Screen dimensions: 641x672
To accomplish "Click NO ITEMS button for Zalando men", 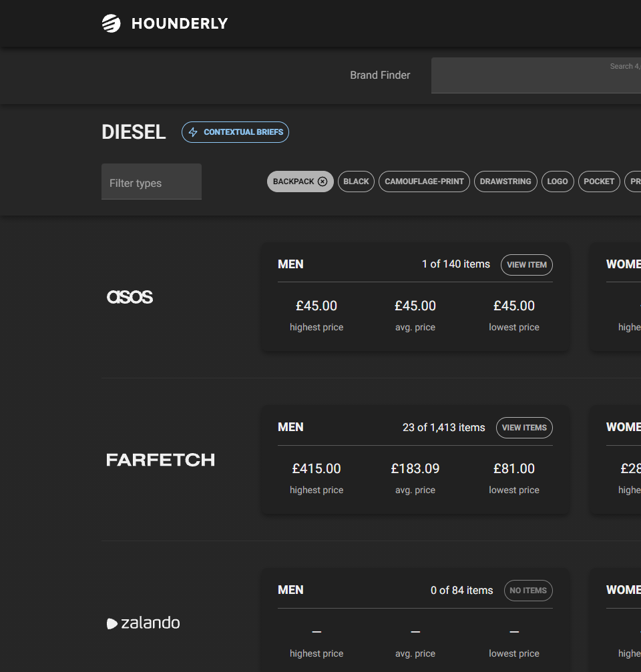I will tap(528, 591).
